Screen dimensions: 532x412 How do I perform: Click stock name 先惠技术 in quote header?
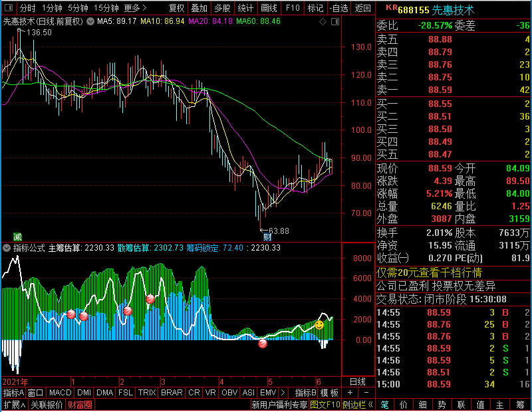(454, 10)
